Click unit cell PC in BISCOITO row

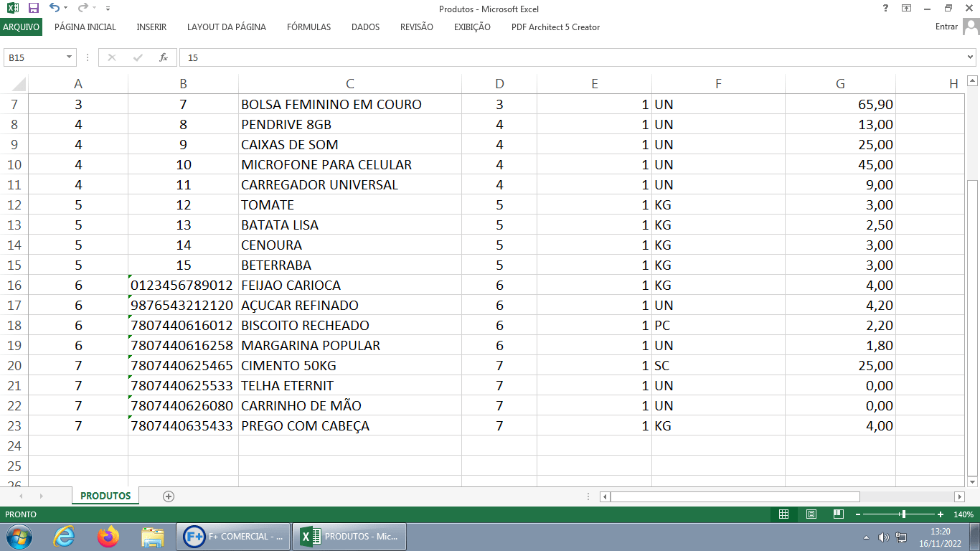(x=718, y=325)
